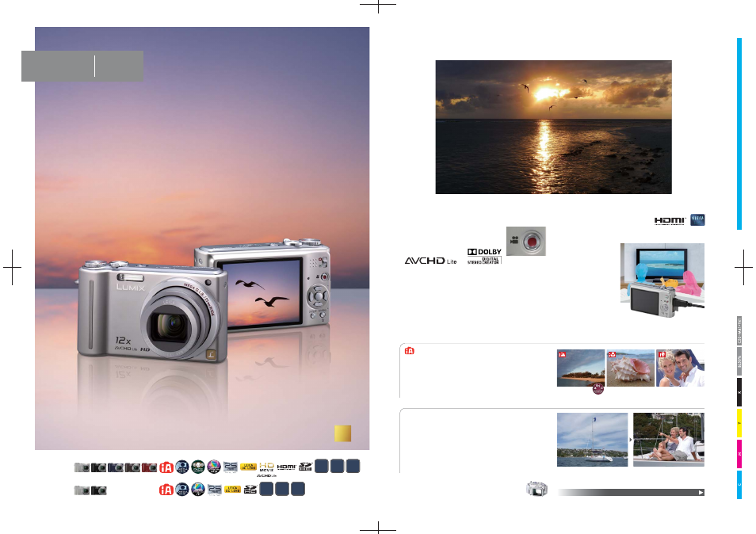756x534 pixels.
Task: Click the HDMI logo beside the VIERA badge
Action: pyautogui.click(x=670, y=221)
